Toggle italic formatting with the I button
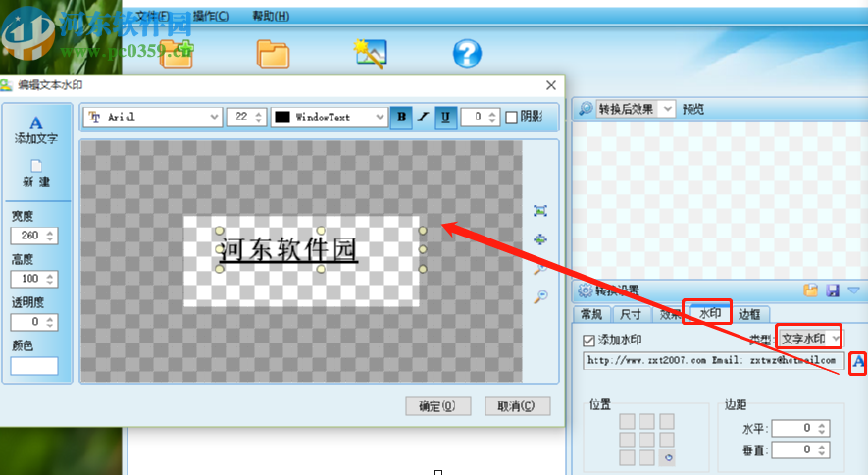The height and width of the screenshot is (475, 868). click(424, 117)
